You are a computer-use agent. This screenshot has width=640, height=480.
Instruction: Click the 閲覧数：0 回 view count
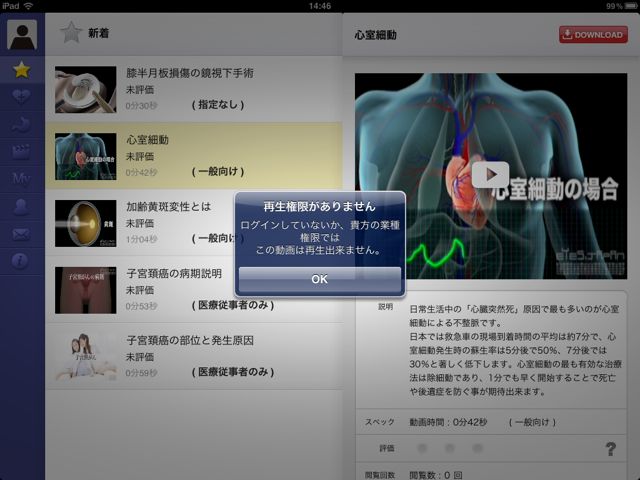pos(436,475)
